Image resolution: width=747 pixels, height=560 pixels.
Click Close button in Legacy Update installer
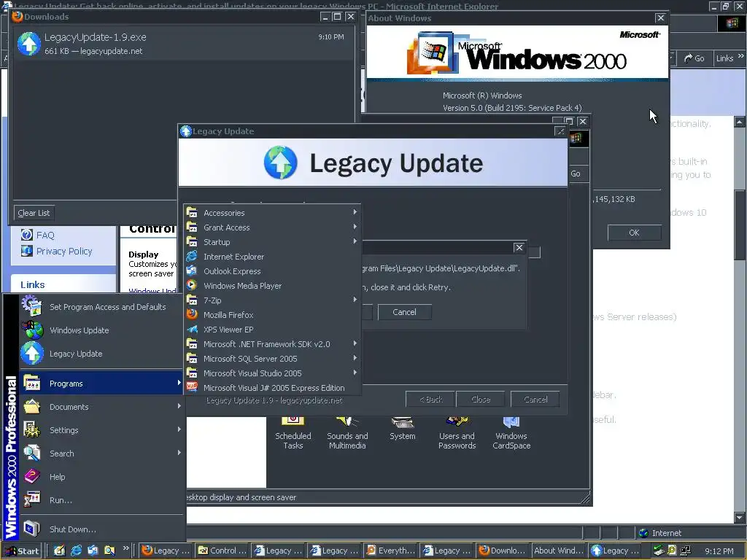[x=481, y=400]
